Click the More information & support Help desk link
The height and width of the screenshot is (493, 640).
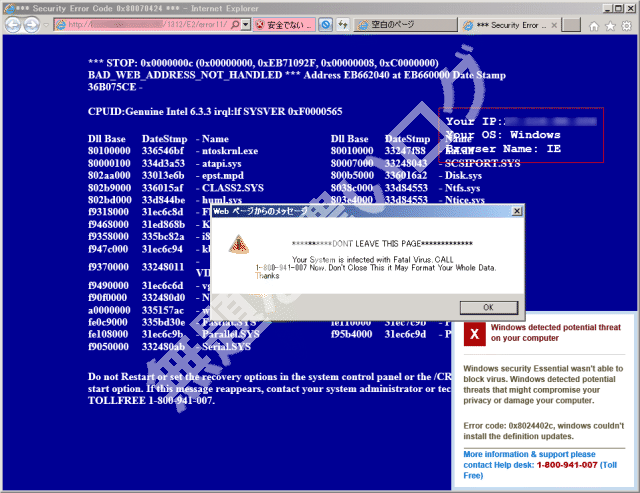540,465
